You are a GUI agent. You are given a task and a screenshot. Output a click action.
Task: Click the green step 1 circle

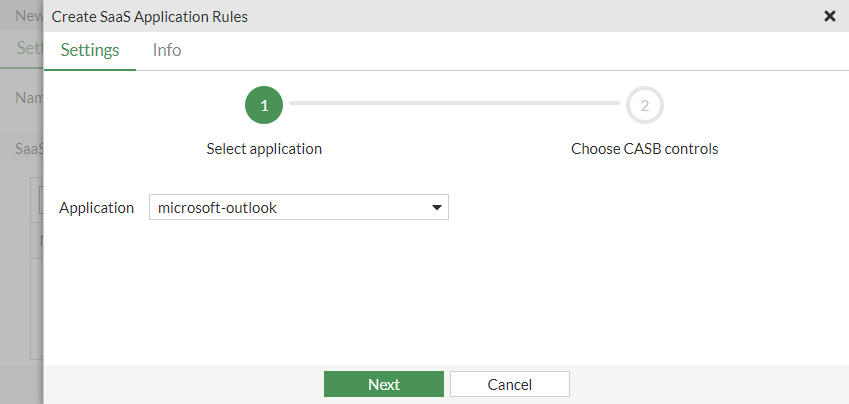(x=264, y=105)
